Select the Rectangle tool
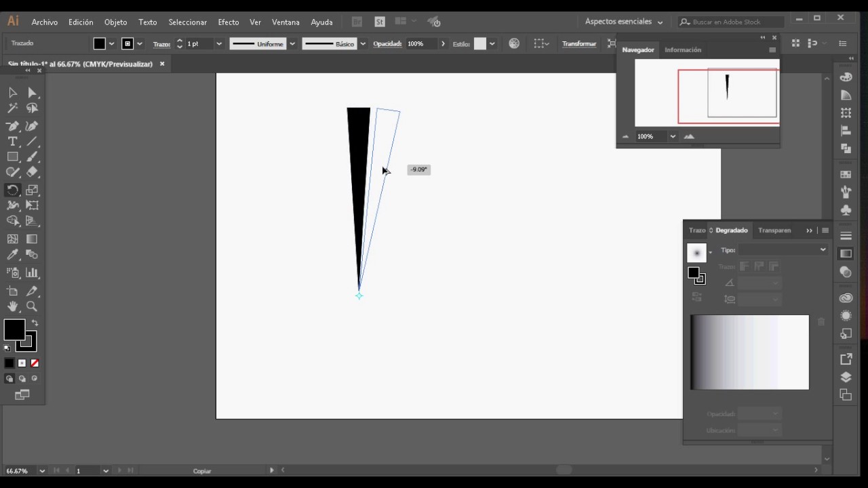 click(13, 157)
